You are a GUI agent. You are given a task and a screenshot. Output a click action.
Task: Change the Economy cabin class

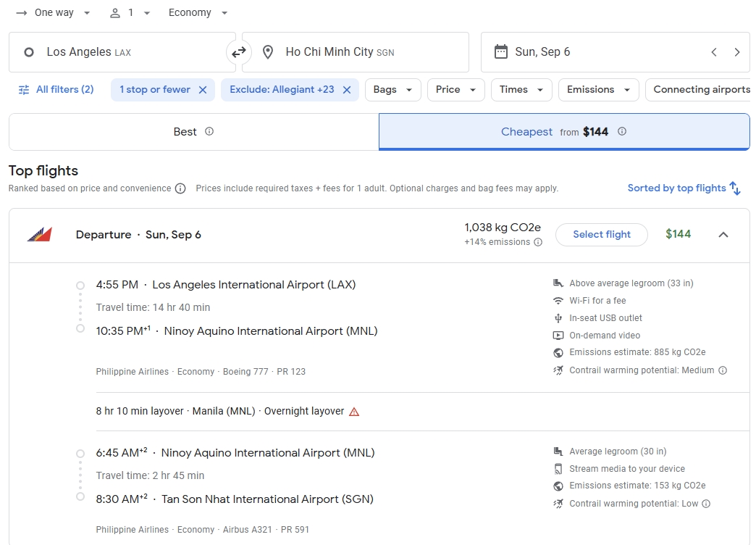coord(198,13)
